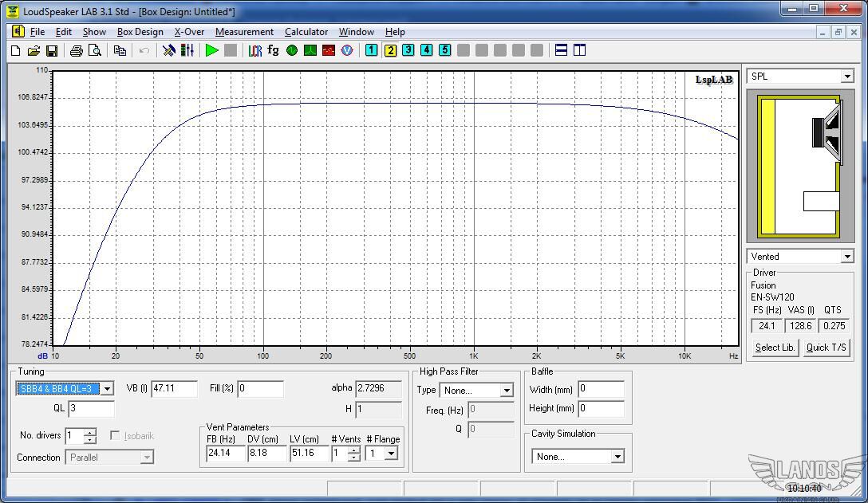The height and width of the screenshot is (503, 868).
Task: Click the VB (l) input field
Action: coord(174,388)
